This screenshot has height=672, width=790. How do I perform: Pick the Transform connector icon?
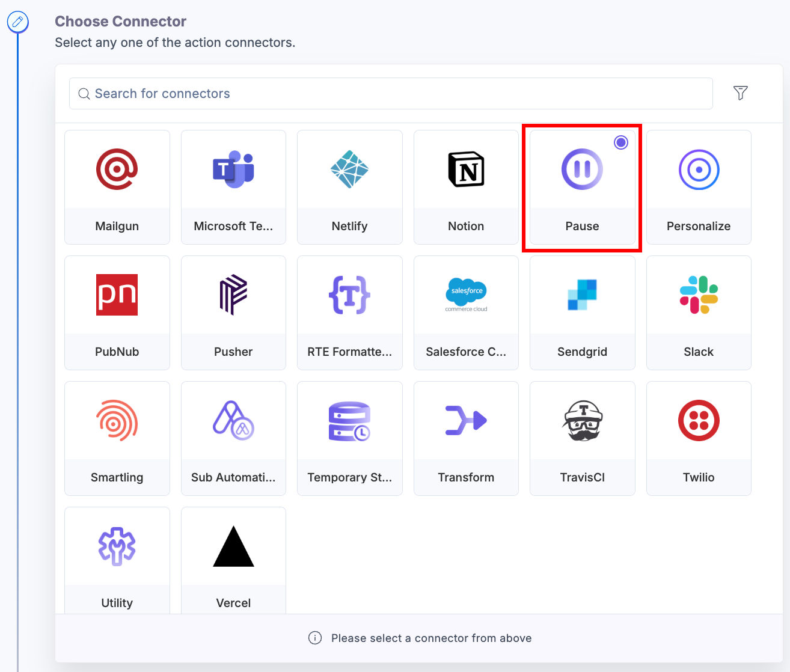pyautogui.click(x=466, y=421)
